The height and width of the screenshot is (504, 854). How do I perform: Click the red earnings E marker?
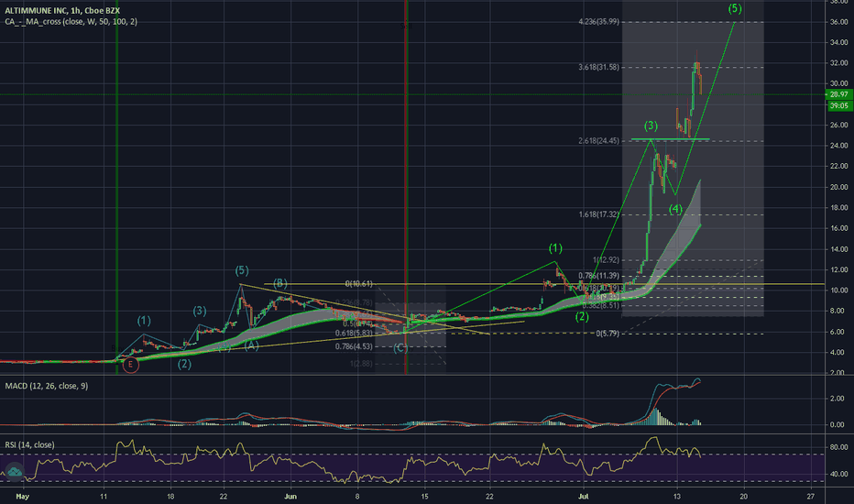tap(130, 365)
